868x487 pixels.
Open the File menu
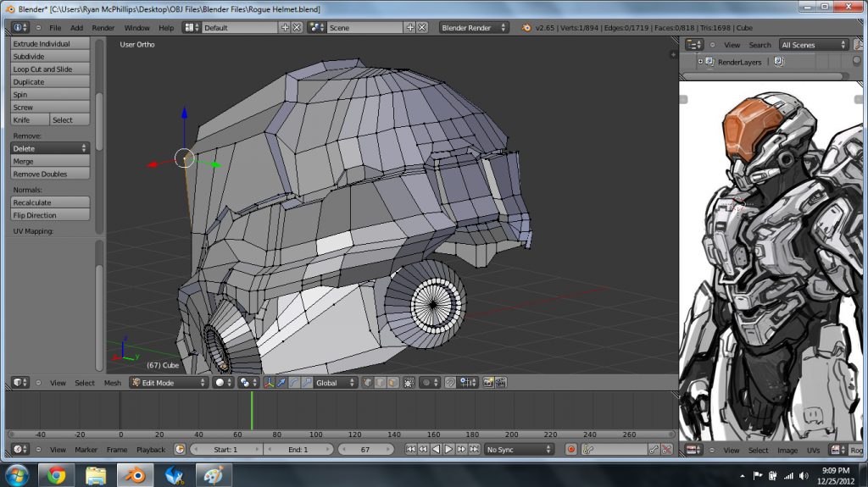pyautogui.click(x=55, y=28)
